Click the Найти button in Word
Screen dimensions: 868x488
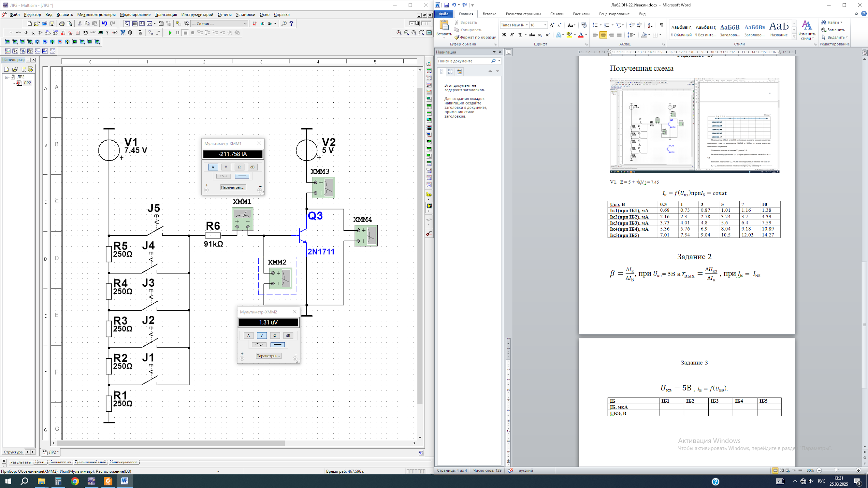832,22
